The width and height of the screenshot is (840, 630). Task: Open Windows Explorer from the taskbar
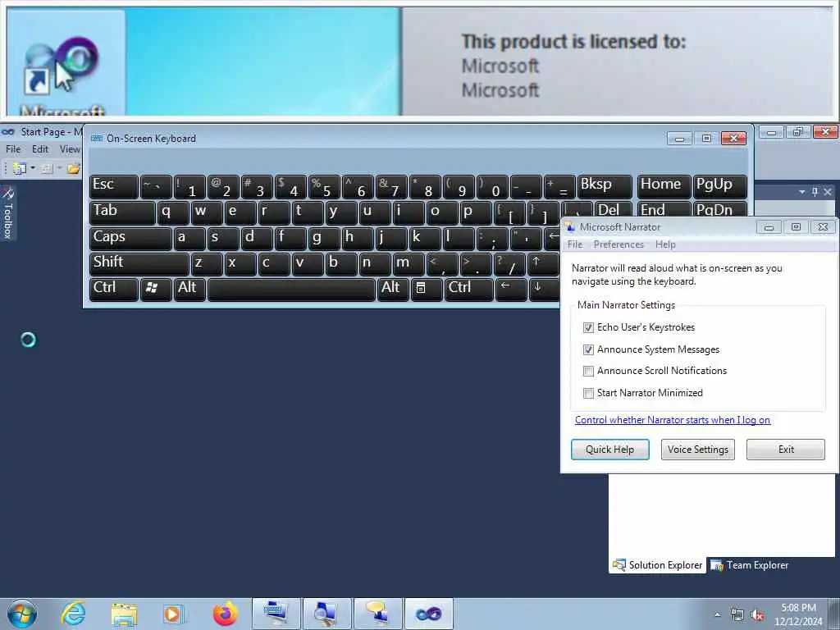(x=124, y=614)
